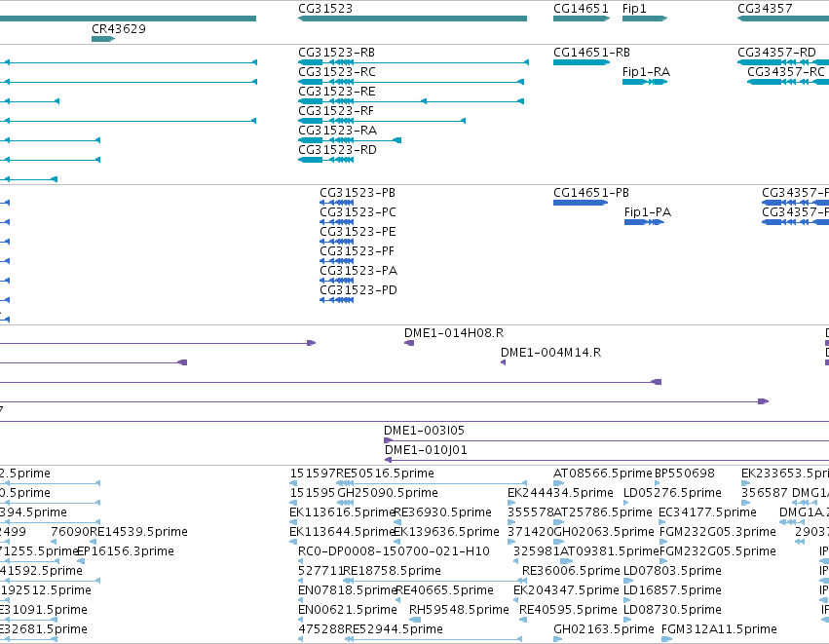Select EST FGM312A11.5prime
This screenshot has height=644, width=829.
[666, 639]
